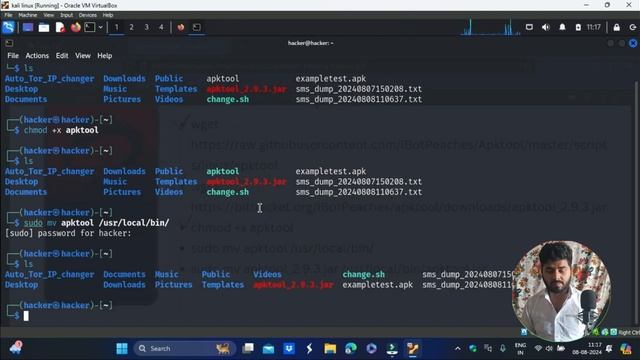640x360 pixels.
Task: Open VirtualBox File menu
Action: click(x=8, y=15)
